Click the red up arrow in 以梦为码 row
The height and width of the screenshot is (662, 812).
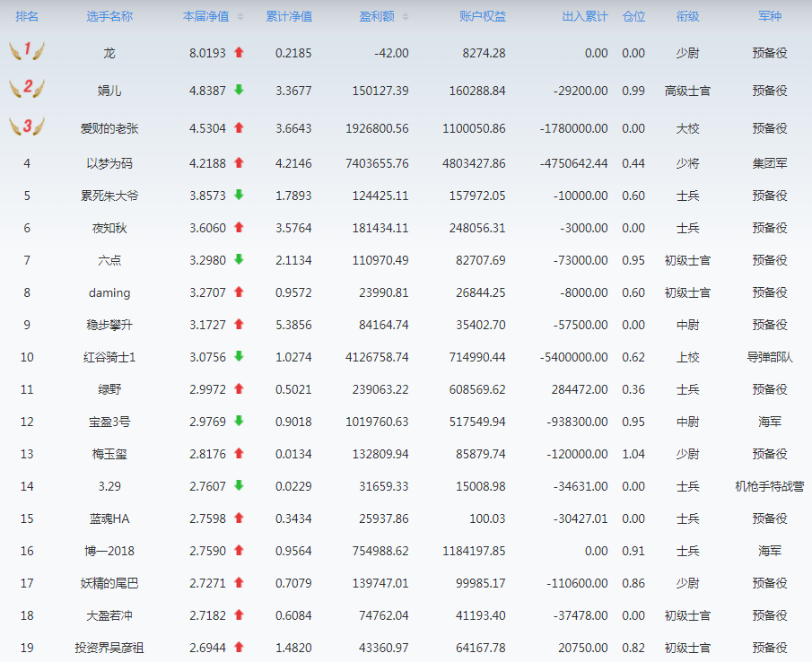239,163
